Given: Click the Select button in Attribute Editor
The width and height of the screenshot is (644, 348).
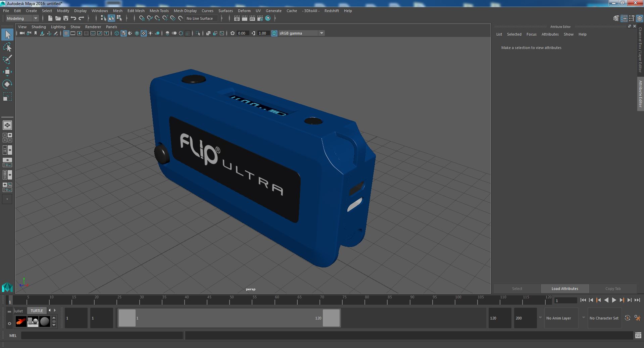Looking at the screenshot, I should pos(517,289).
